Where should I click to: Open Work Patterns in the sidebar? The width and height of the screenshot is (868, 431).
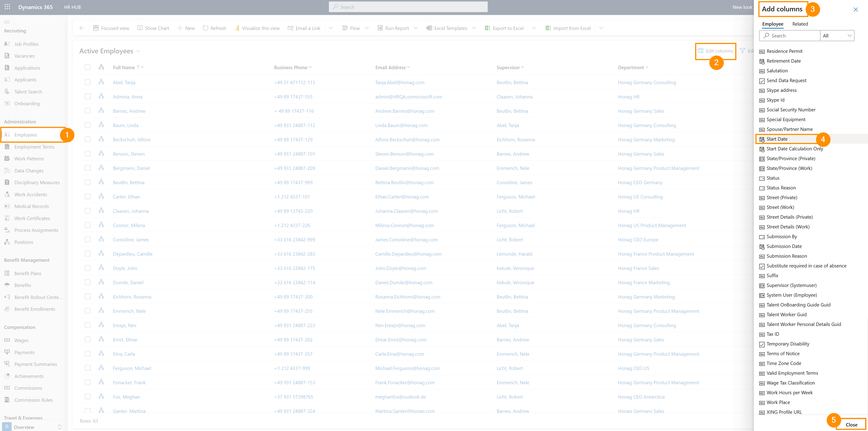coord(29,159)
